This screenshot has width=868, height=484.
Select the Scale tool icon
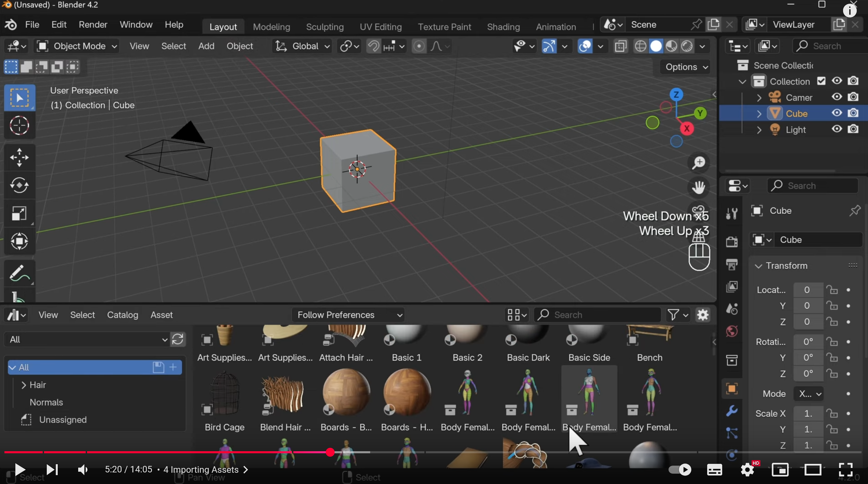pos(19,213)
